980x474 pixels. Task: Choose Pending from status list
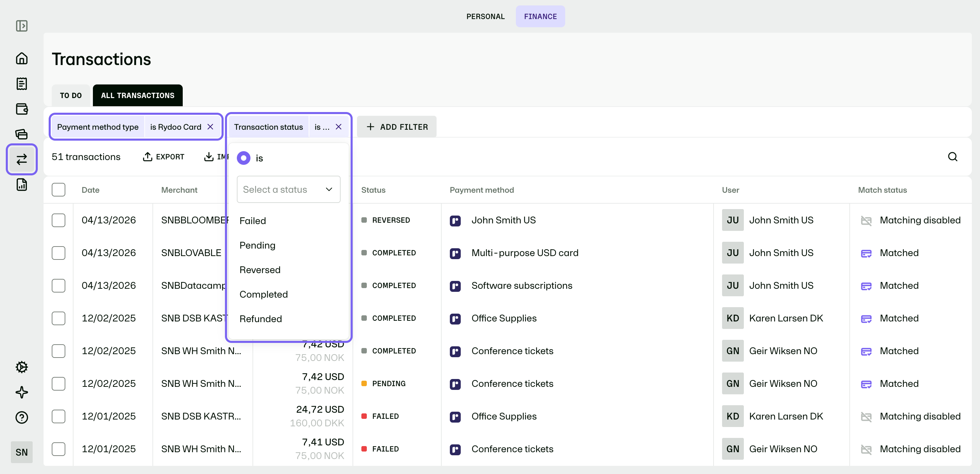257,245
